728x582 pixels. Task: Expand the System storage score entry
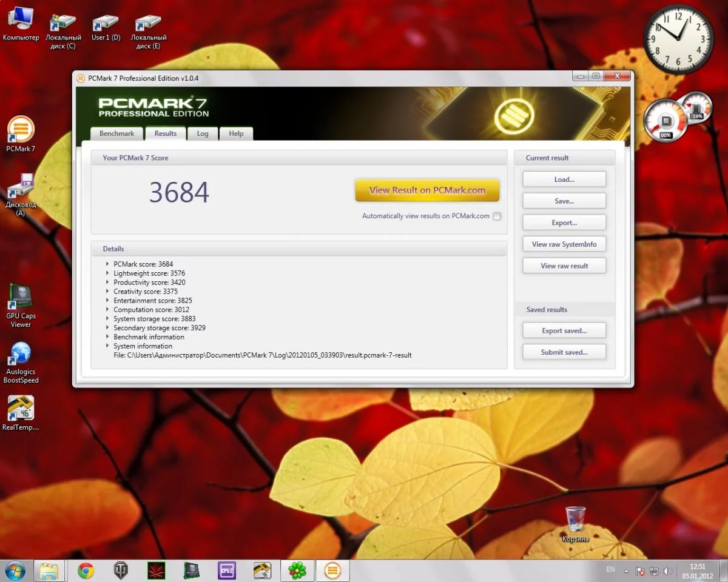click(x=107, y=319)
